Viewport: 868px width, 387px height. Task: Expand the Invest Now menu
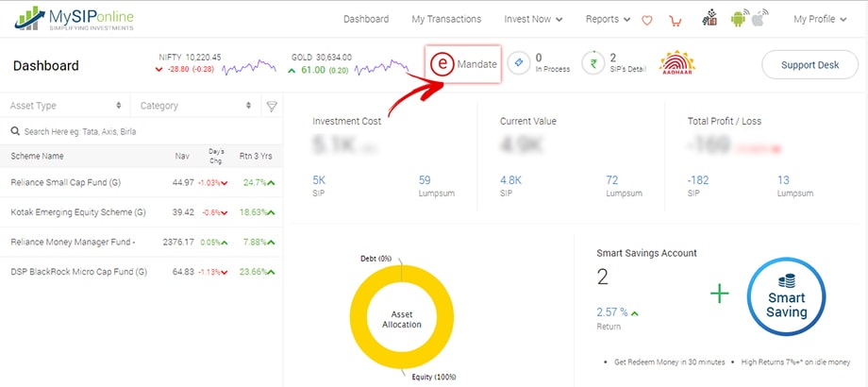click(x=533, y=19)
